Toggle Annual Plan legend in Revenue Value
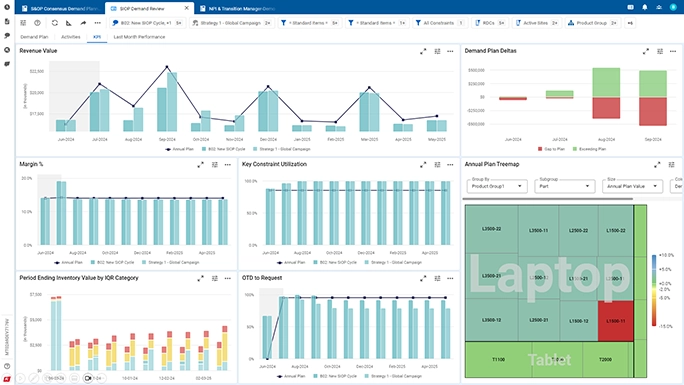This screenshot has height=385, width=684. pyautogui.click(x=179, y=149)
